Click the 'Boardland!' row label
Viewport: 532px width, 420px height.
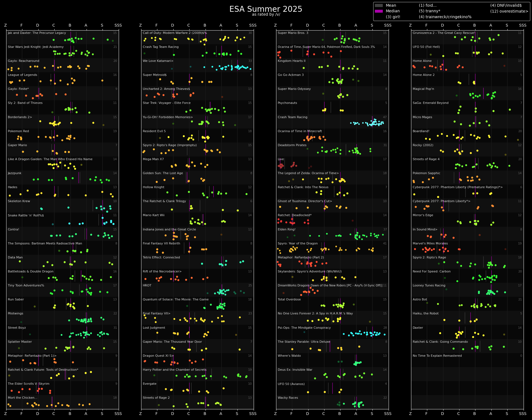click(x=421, y=131)
